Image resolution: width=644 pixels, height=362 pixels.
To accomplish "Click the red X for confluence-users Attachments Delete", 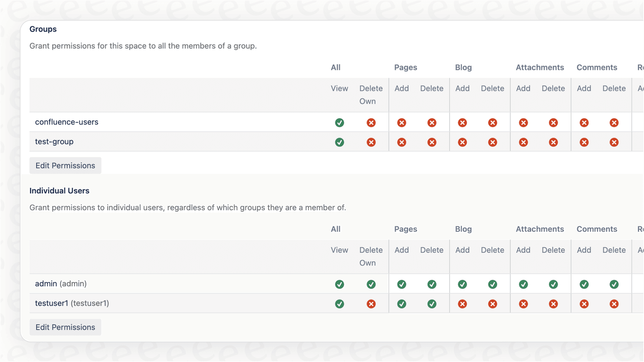I will tap(553, 122).
